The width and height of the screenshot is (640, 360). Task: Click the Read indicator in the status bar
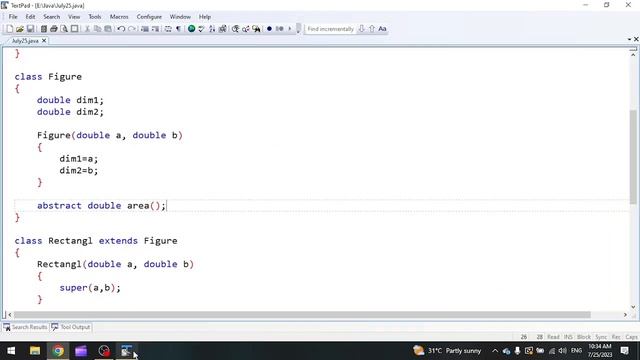point(553,337)
